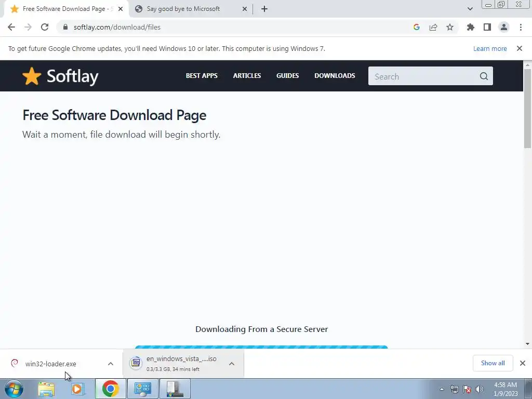Open Windows Explorer from taskbar
The width and height of the screenshot is (532, 399).
(46, 389)
